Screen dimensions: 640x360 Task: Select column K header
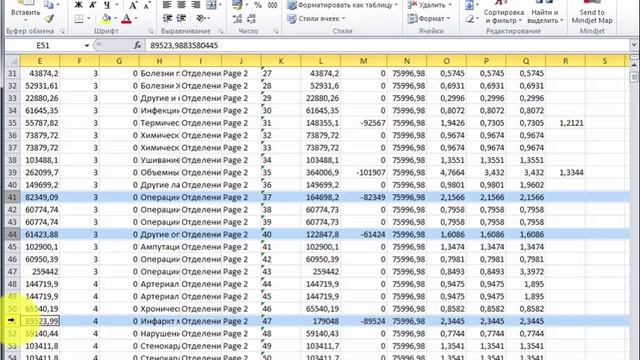pyautogui.click(x=281, y=61)
